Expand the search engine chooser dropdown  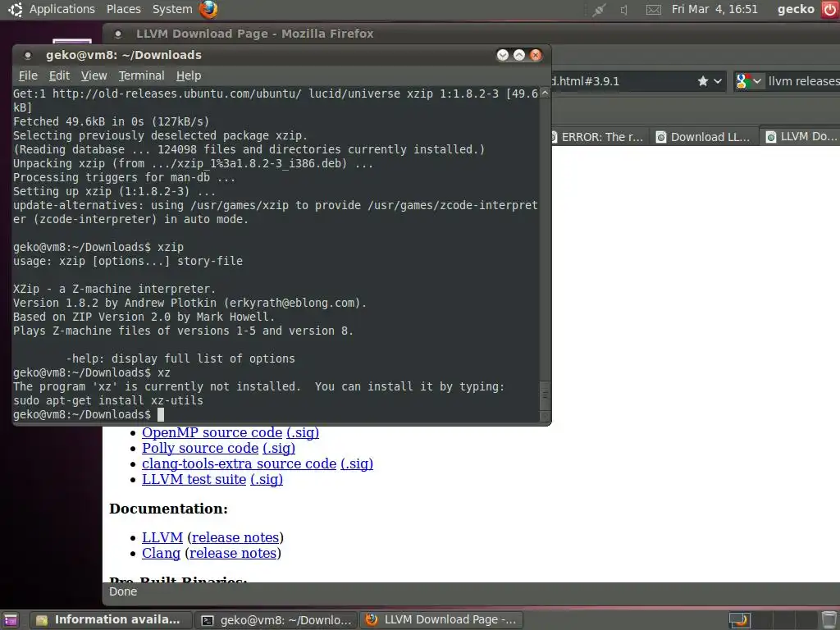(x=757, y=81)
